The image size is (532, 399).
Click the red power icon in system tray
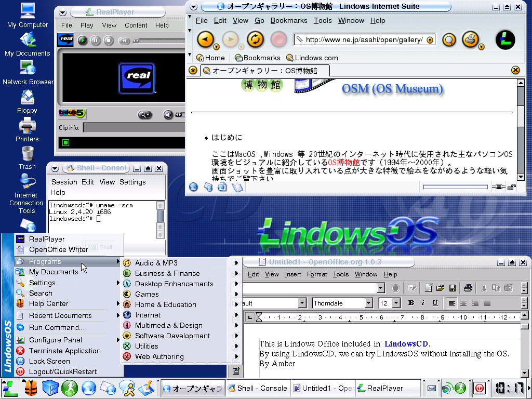click(480, 388)
